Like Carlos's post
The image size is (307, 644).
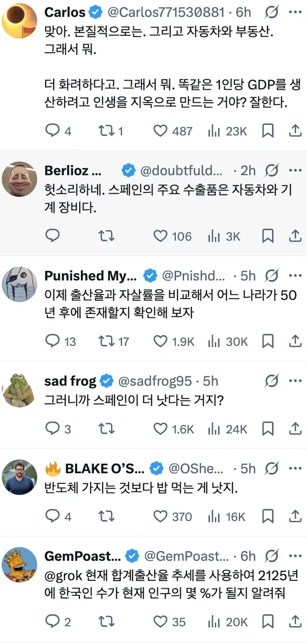point(161,130)
